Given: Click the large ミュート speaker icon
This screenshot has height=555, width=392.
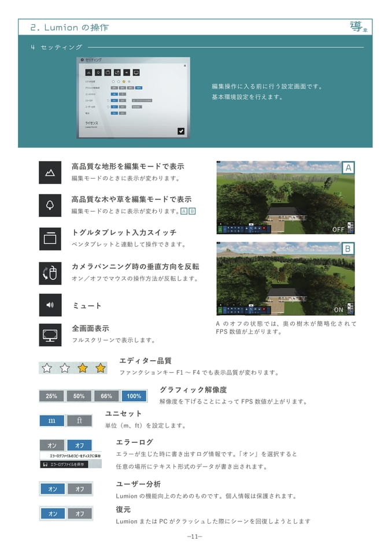Looking at the screenshot, I should [50, 305].
